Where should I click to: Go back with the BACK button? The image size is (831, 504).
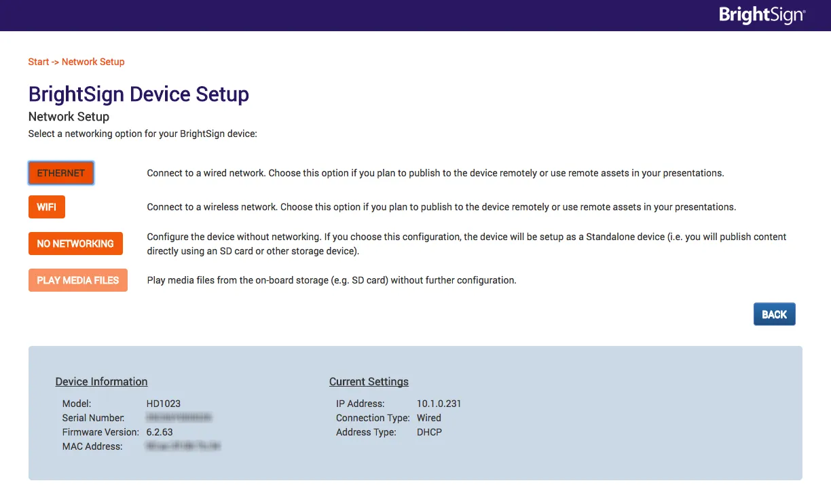[774, 315]
